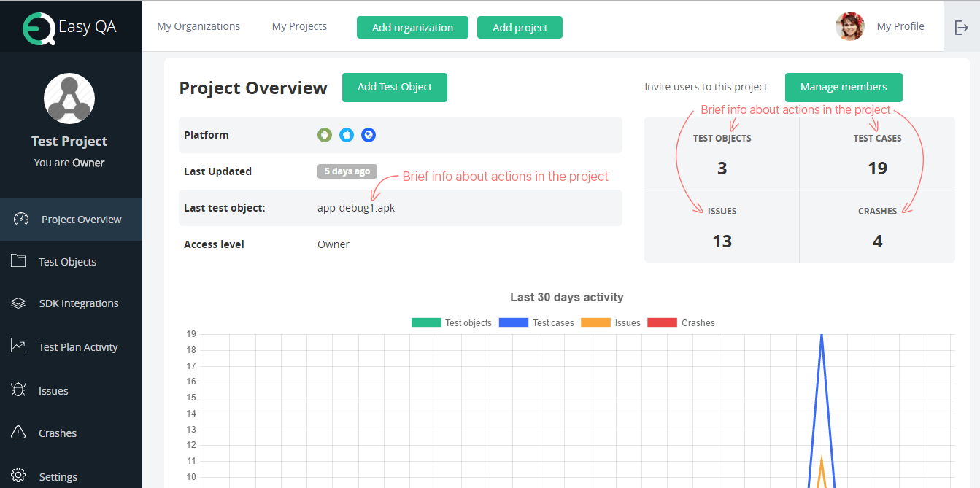Click the Add project button
This screenshot has height=488, width=980.
pos(520,28)
